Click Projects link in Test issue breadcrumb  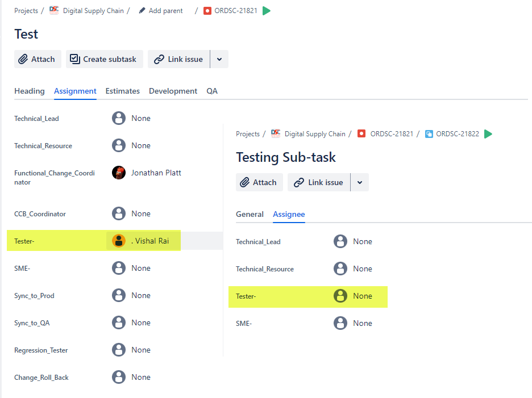[x=26, y=11]
